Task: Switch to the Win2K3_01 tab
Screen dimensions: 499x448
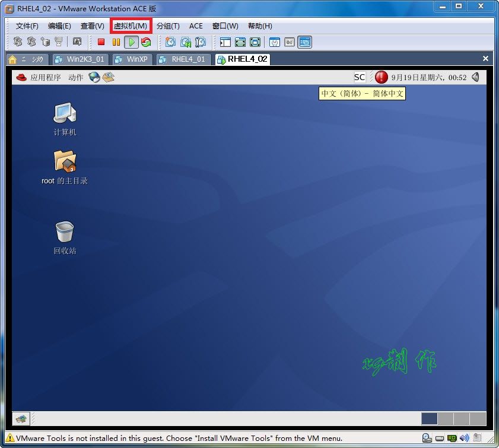Action: pos(81,59)
